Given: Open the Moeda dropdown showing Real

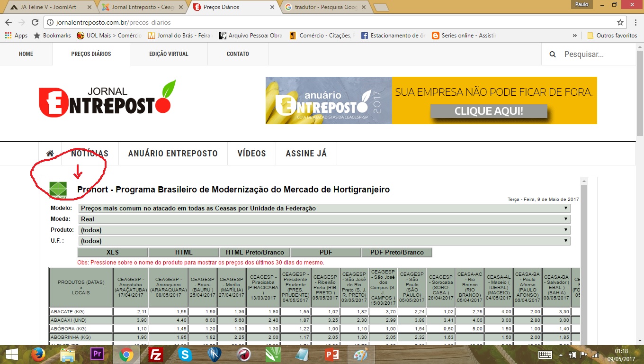Looking at the screenshot, I should (324, 219).
